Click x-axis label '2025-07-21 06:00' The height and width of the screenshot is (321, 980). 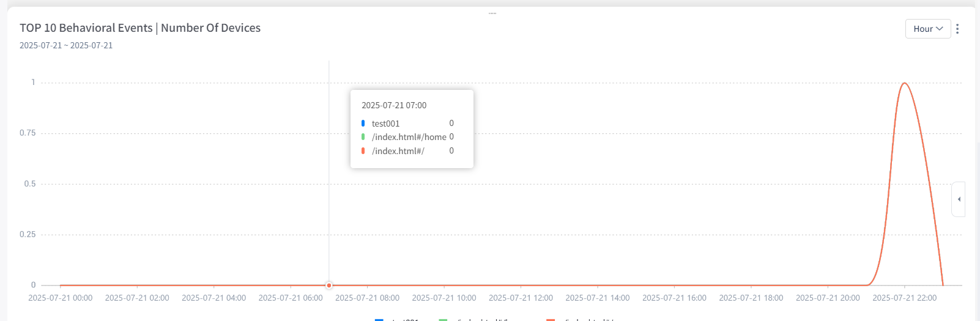291,298
